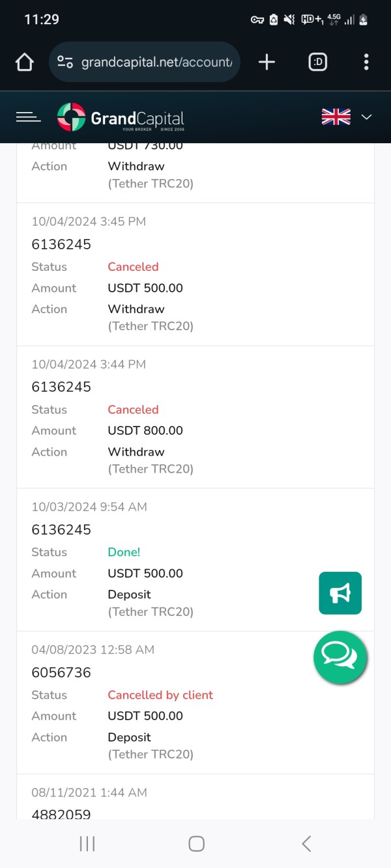Open the browser three-dot menu
Viewport: 391px width, 868px height.
(x=366, y=63)
